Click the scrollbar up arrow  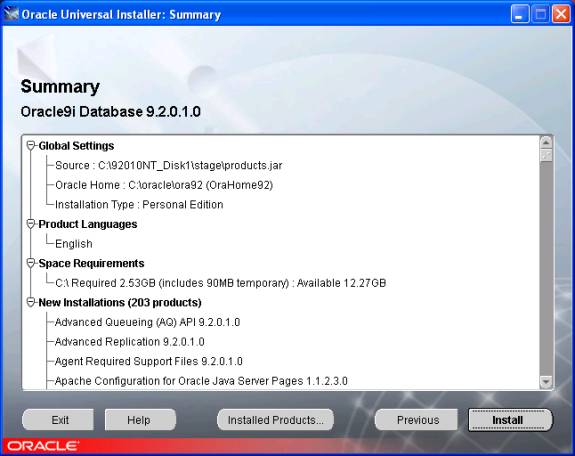point(546,142)
